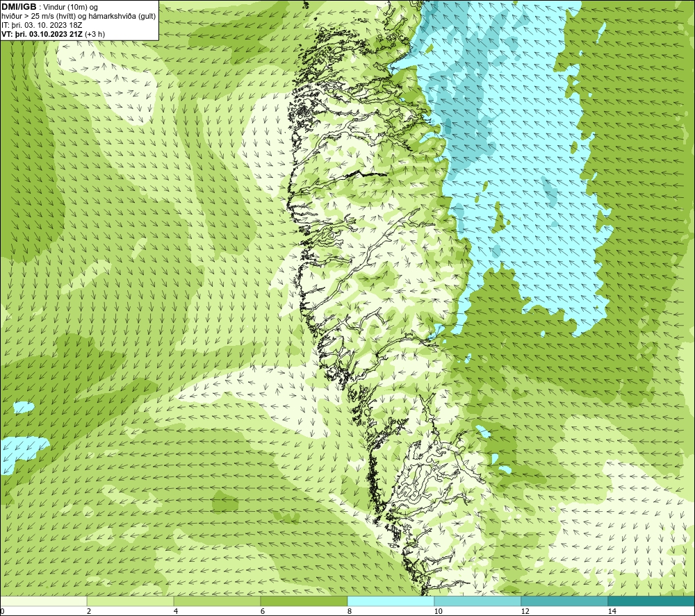Click the '0' tick label on the scale
Screen dimensions: 695x616
(x=3, y=611)
